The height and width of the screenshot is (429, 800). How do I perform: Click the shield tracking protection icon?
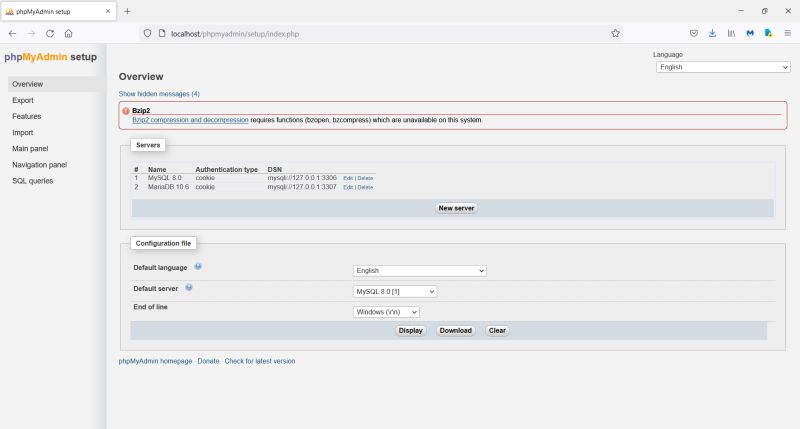pos(147,34)
